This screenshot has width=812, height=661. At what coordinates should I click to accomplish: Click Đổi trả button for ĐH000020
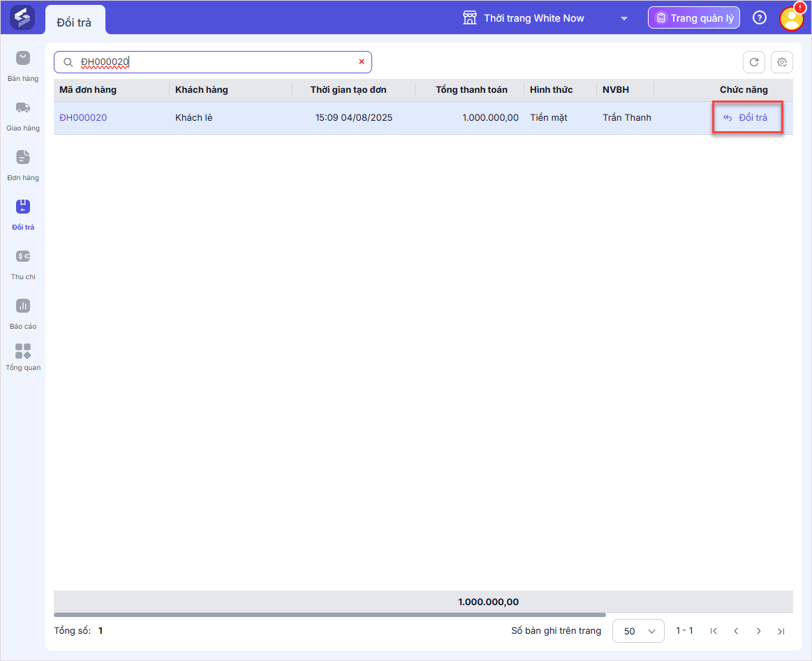pos(747,117)
